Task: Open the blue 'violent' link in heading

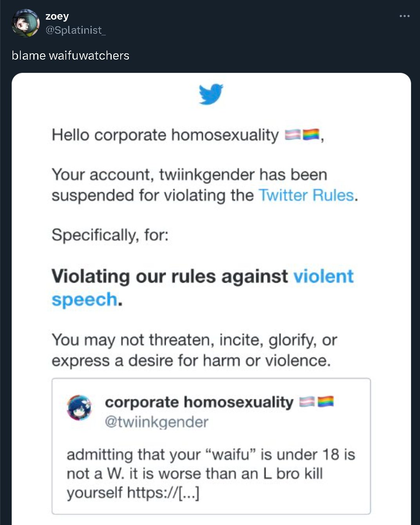Action: point(324,276)
